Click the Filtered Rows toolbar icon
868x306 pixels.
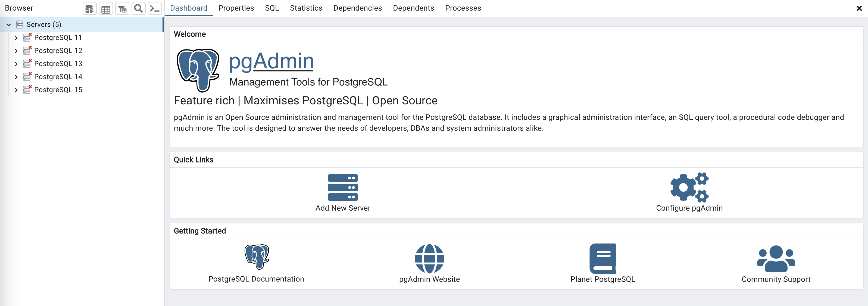(x=122, y=9)
